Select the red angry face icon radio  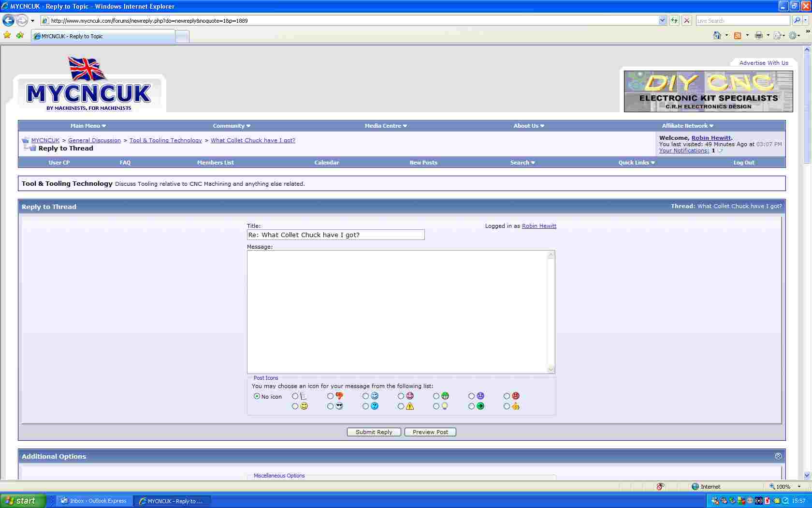click(x=507, y=396)
